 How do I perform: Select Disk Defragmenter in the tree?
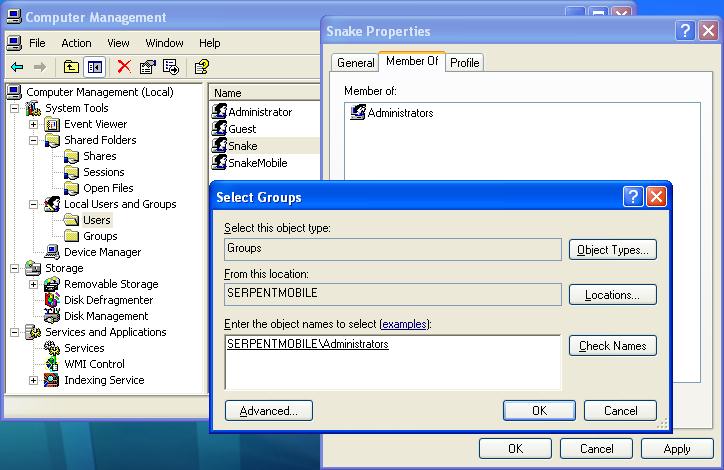[108, 300]
